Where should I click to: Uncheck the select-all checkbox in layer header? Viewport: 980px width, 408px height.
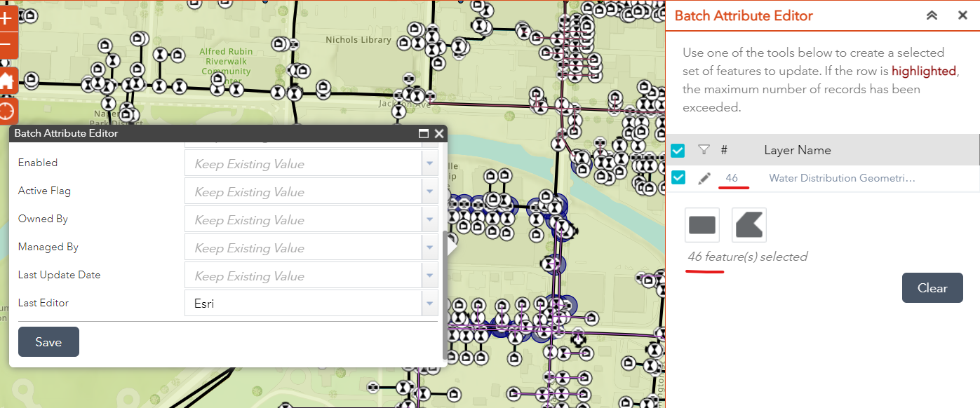tap(678, 149)
